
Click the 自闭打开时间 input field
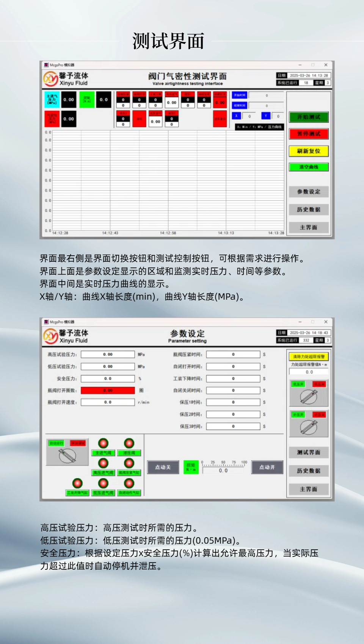click(233, 367)
